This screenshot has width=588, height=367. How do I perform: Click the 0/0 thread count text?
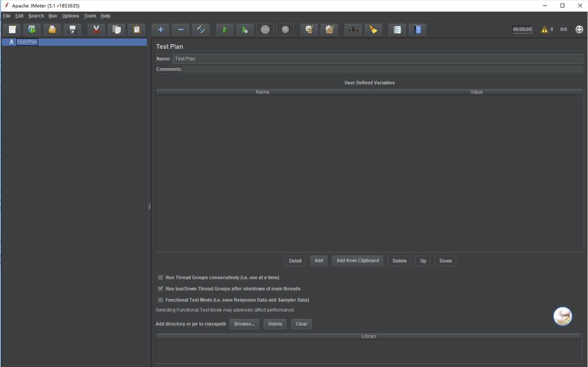(564, 30)
